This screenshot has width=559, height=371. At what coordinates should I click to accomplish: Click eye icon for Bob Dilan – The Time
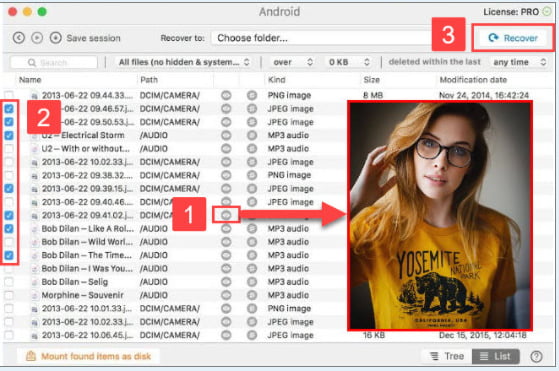click(x=226, y=255)
